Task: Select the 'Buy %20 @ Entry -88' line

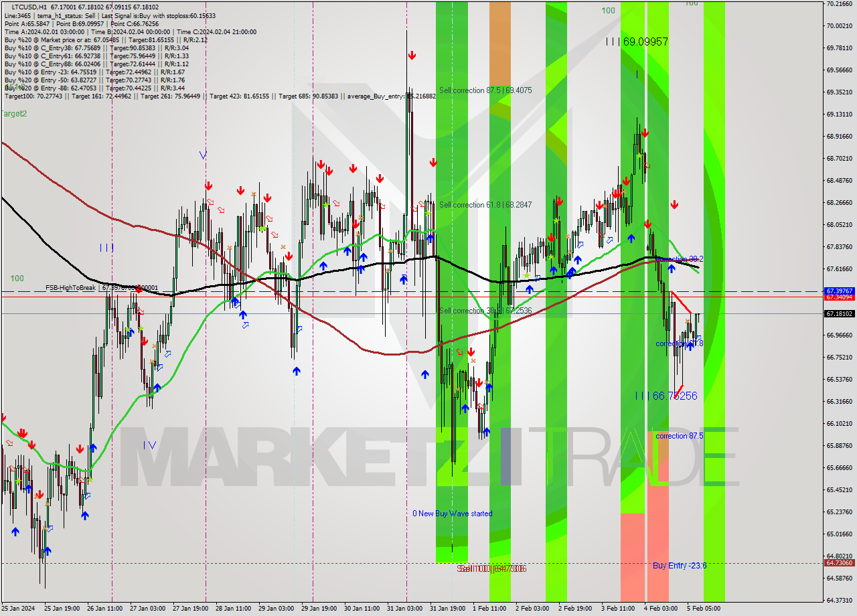Action: [x=94, y=88]
